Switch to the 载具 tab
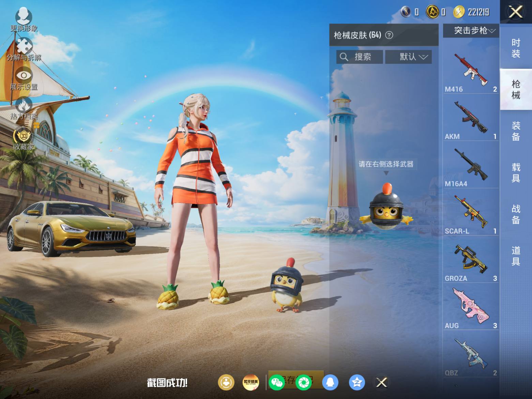The height and width of the screenshot is (399, 532). 516,173
